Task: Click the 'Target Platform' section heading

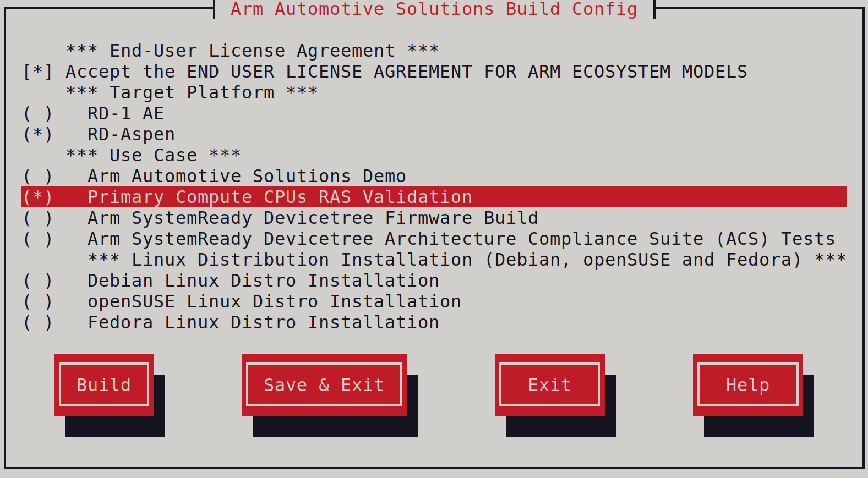Action: click(192, 92)
